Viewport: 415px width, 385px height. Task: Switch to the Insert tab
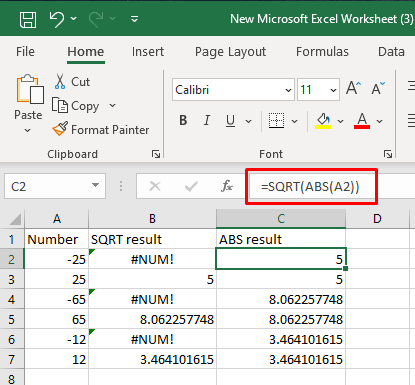tap(148, 52)
